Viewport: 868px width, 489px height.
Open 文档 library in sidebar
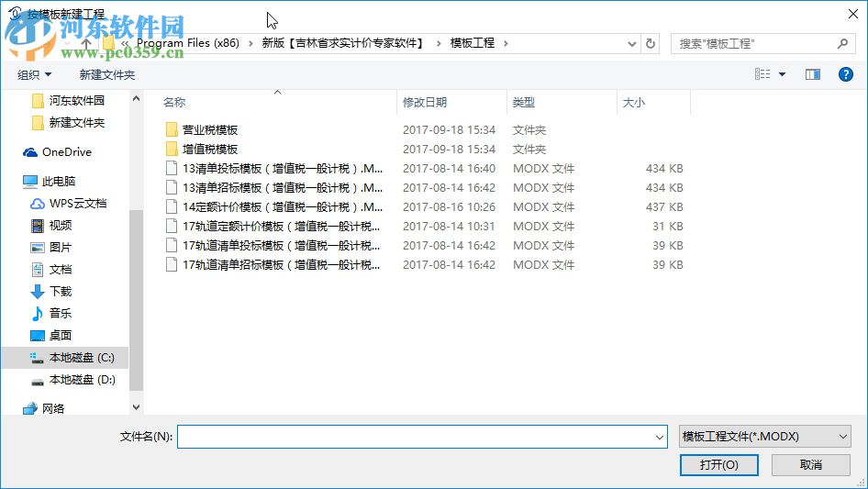click(x=51, y=269)
